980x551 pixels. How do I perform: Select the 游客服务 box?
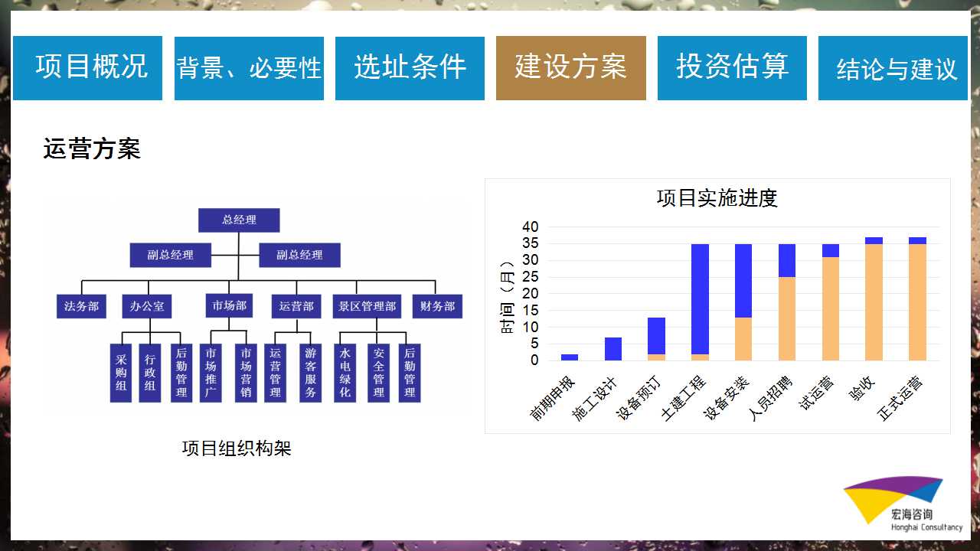[x=310, y=373]
